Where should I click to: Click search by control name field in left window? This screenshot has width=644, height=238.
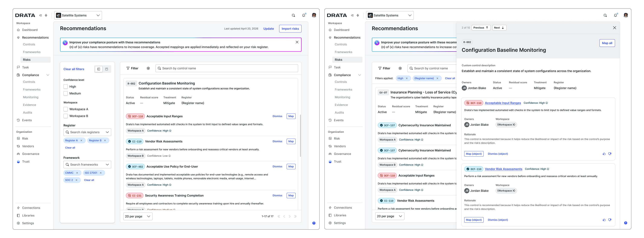tap(227, 68)
